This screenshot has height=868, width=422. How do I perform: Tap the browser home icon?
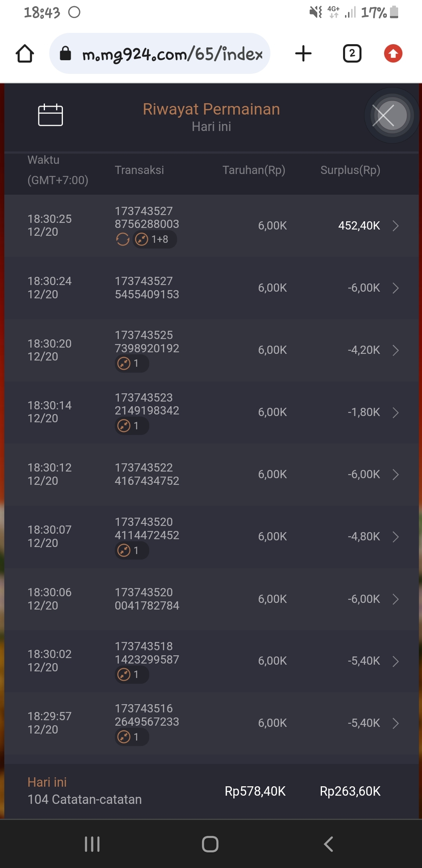coord(25,54)
